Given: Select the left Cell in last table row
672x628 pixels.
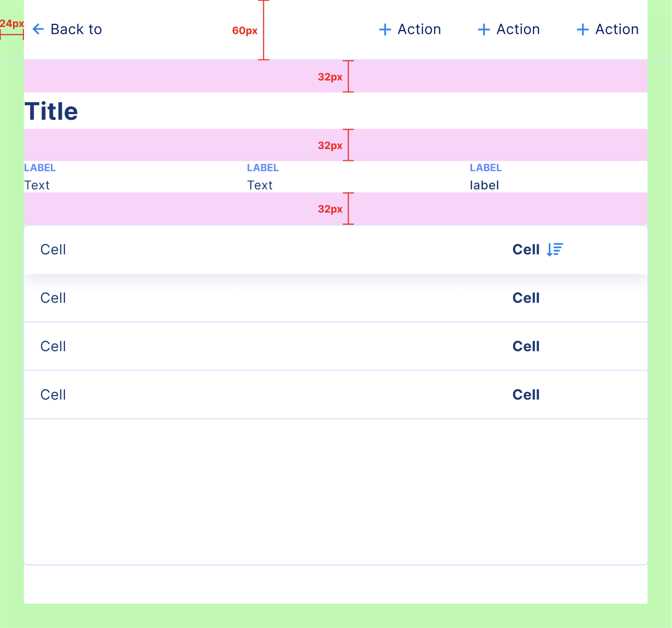Looking at the screenshot, I should 53,395.
